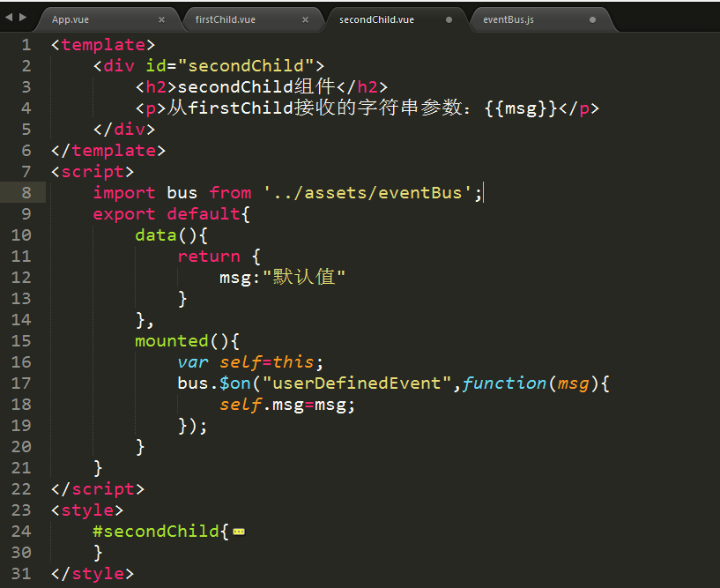Click "export default{" on line 9
720x588 pixels.
[172, 214]
